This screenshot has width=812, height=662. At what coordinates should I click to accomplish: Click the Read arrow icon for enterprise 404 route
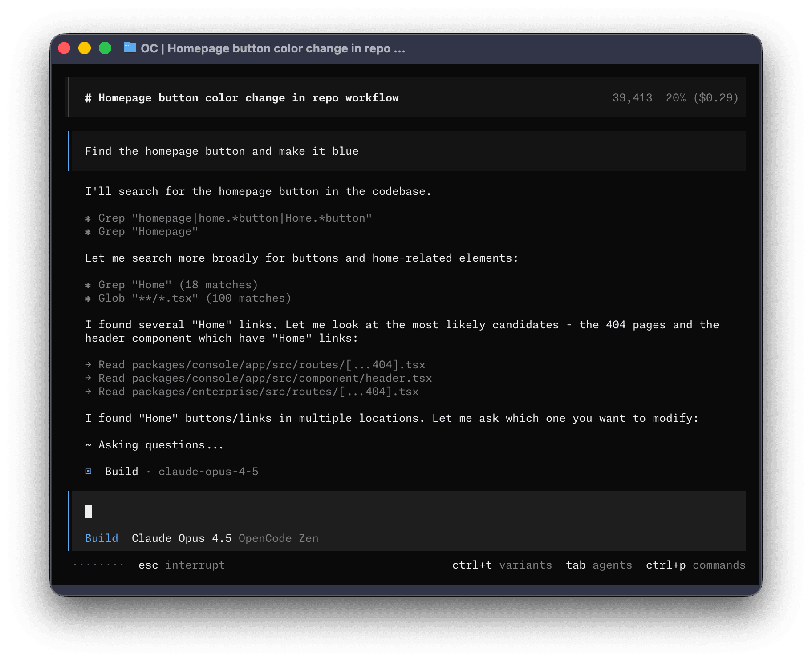pyautogui.click(x=88, y=391)
